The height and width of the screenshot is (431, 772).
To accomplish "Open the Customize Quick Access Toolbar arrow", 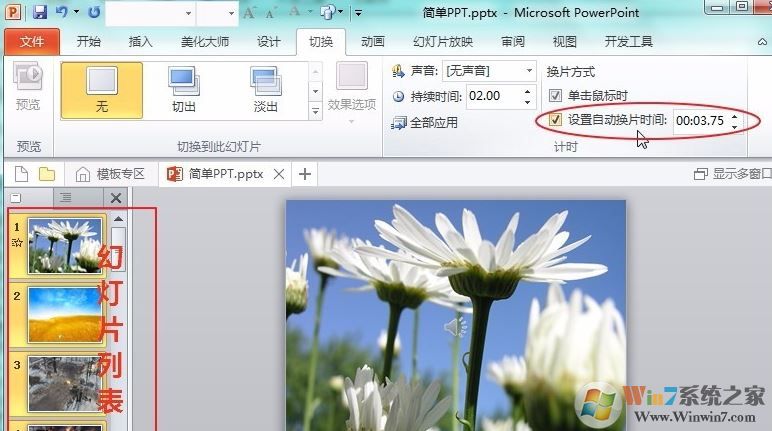I will 358,13.
